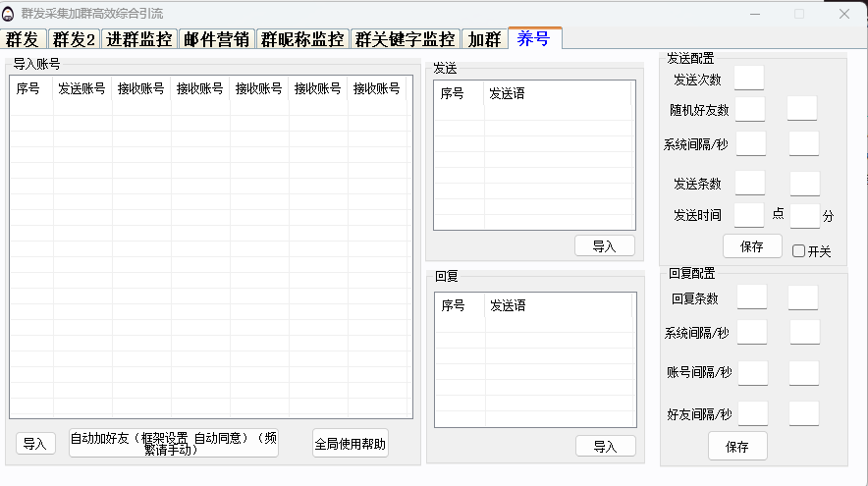Open the 群发2 tab
This screenshot has height=486, width=868.
click(x=74, y=39)
